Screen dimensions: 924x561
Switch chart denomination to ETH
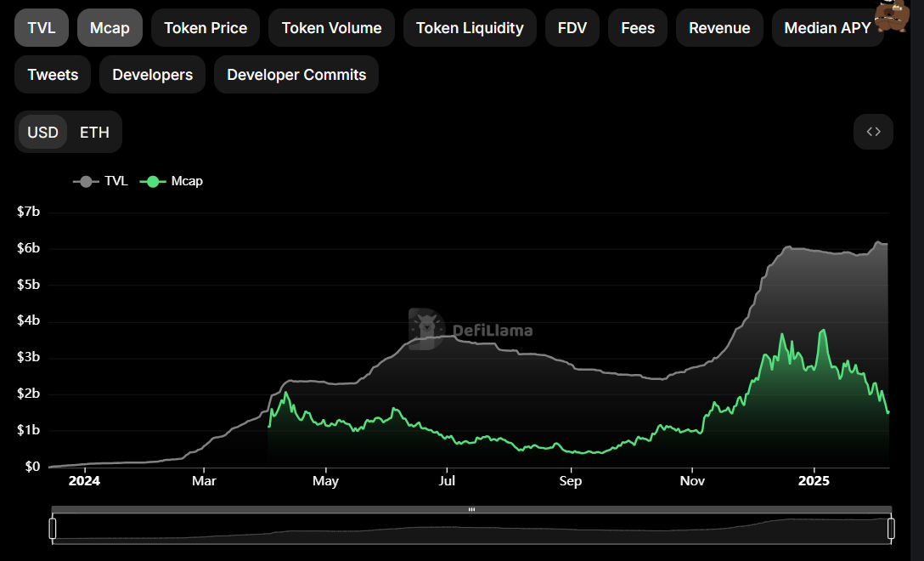94,132
